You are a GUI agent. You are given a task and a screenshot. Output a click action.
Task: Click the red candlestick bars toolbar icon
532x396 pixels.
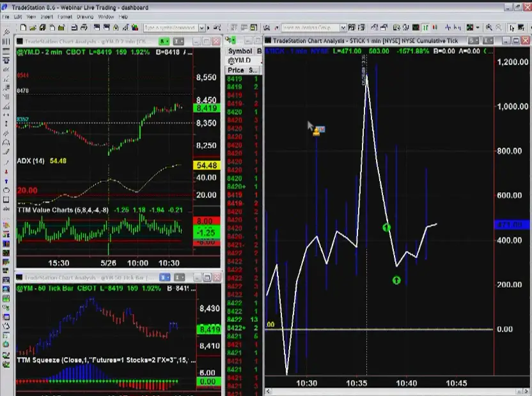435,27
